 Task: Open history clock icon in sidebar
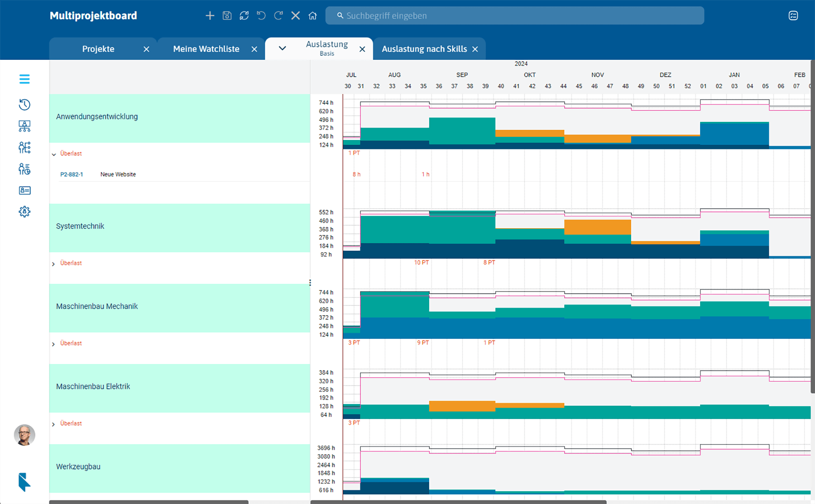click(x=24, y=105)
